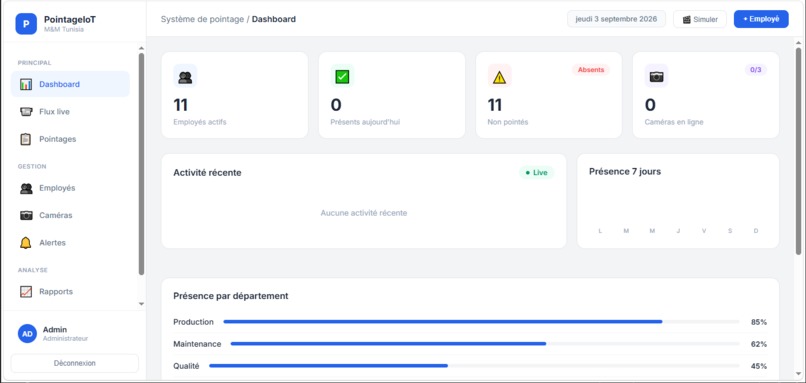Image resolution: width=806 pixels, height=383 pixels.
Task: Click the Employés actifs card icon
Action: 185,77
